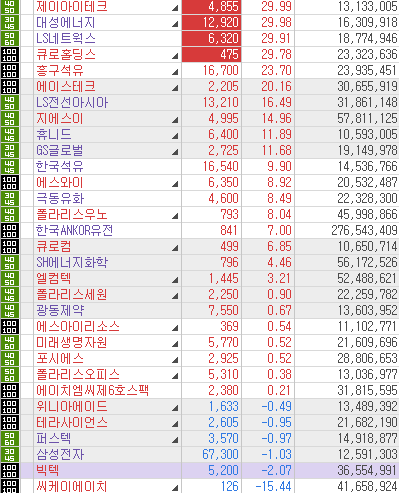Click the price 67,300 for 삼성전자

[x=220, y=455]
